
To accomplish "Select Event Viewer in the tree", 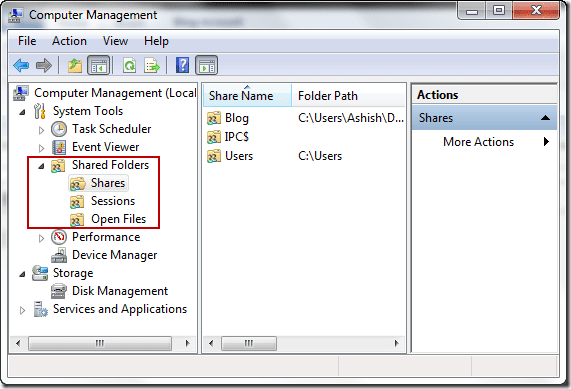I will (106, 147).
